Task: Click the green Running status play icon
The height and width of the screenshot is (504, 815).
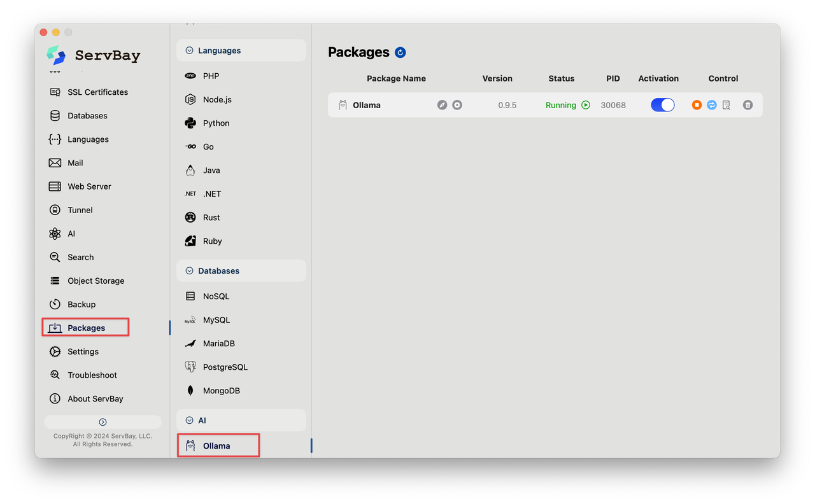Action: point(586,105)
